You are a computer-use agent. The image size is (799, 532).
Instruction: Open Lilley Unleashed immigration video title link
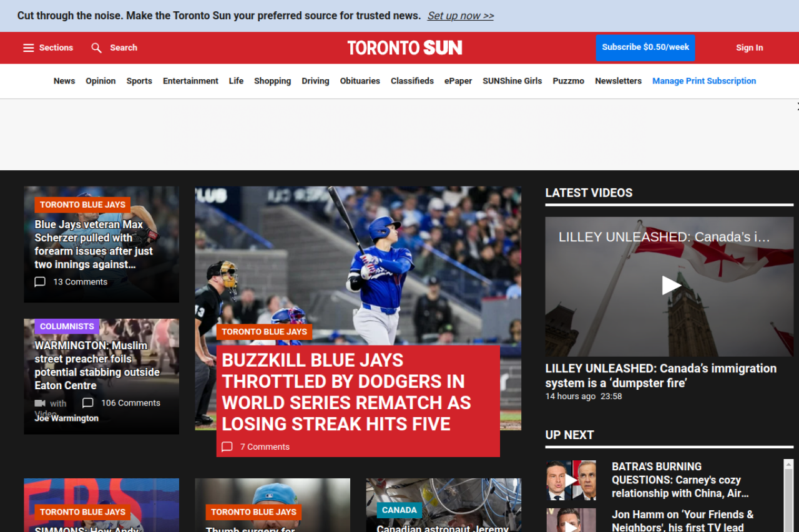click(661, 375)
